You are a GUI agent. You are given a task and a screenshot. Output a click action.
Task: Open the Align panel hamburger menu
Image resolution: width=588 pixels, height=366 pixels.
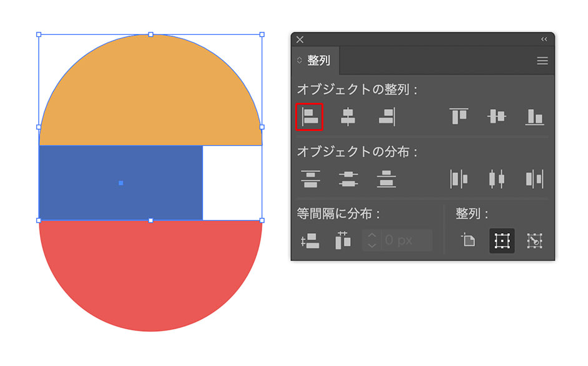pos(542,60)
